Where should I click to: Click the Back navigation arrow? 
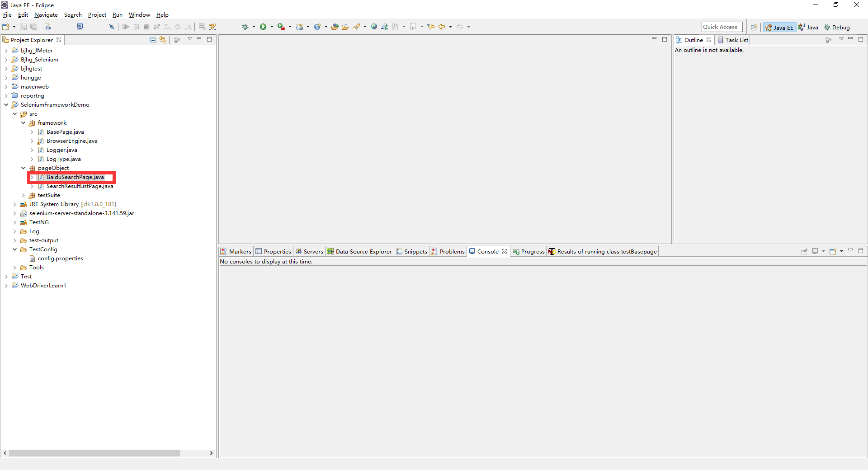coord(442,27)
